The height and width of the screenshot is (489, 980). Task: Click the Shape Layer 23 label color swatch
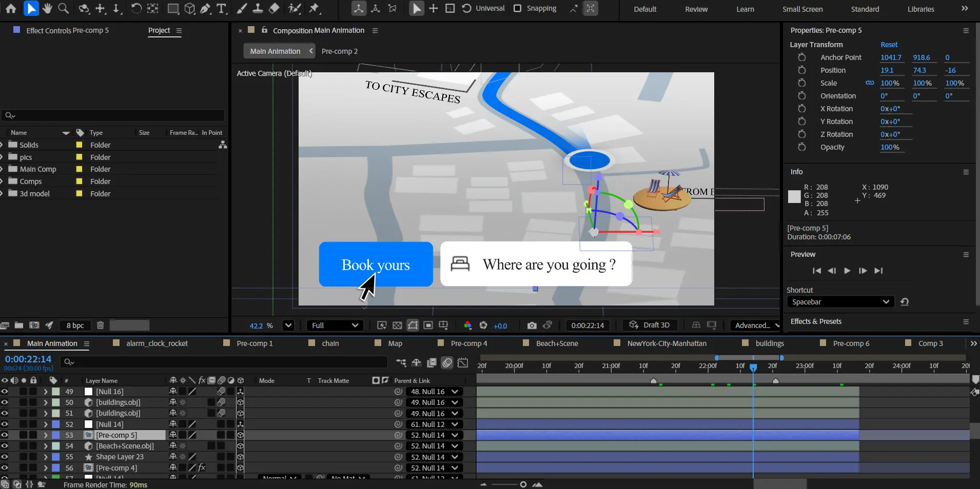point(55,457)
